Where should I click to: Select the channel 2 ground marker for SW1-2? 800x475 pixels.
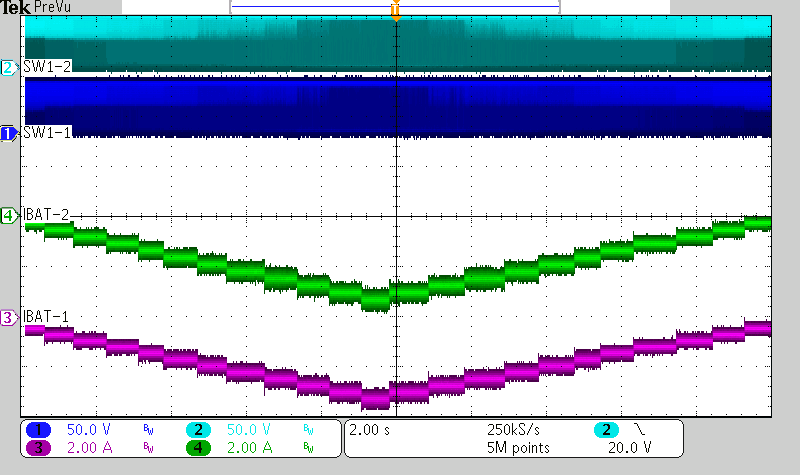[x=8, y=68]
